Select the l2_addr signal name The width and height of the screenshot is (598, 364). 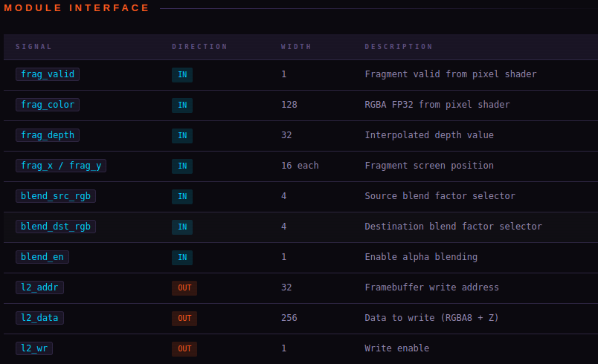pyautogui.click(x=39, y=287)
